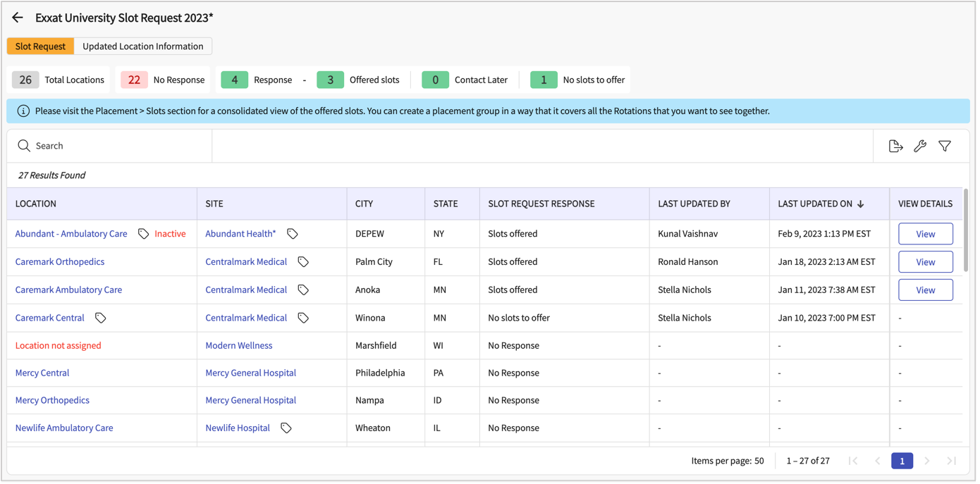Viewport: 980px width, 484px height.
Task: Click the export icon in toolbar
Action: 895,146
